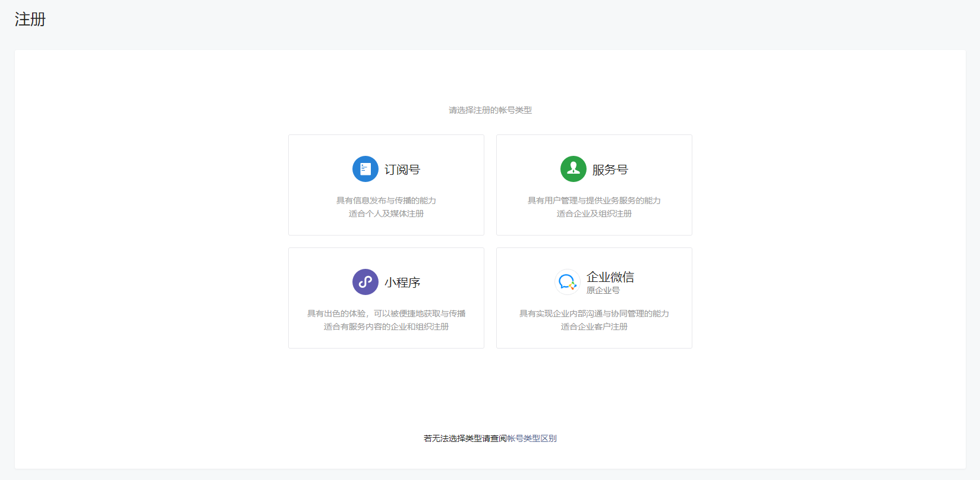Select the 订阅号 title text
Image resolution: width=980 pixels, height=480 pixels.
pos(402,170)
